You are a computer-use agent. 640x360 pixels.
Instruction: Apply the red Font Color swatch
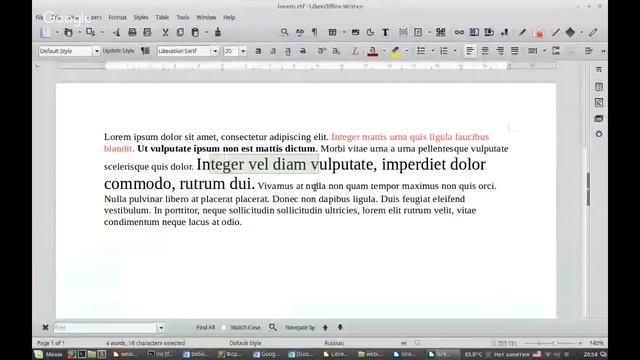(372, 51)
